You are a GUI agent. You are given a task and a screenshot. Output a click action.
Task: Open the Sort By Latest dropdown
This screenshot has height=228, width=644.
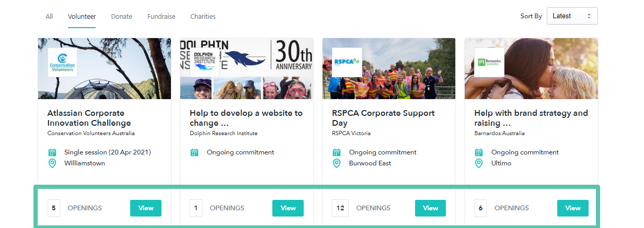pyautogui.click(x=572, y=16)
